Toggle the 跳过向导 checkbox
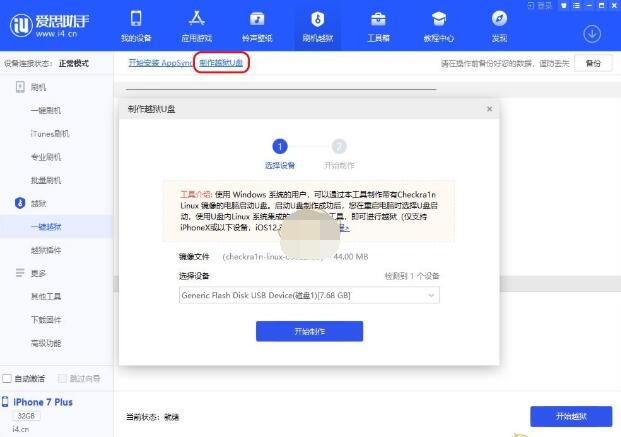Screen dimensions: 621x437 (62, 378)
